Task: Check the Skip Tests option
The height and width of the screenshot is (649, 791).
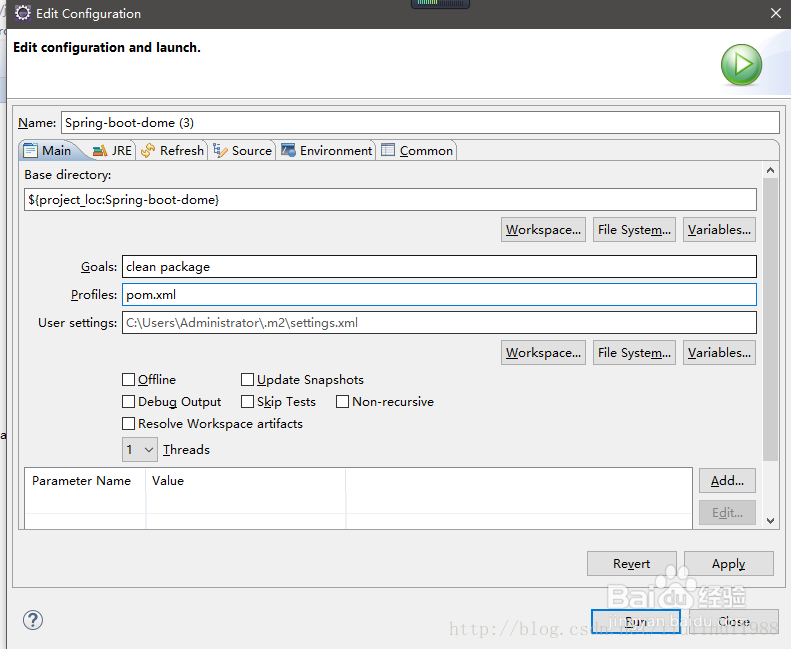Action: point(247,401)
